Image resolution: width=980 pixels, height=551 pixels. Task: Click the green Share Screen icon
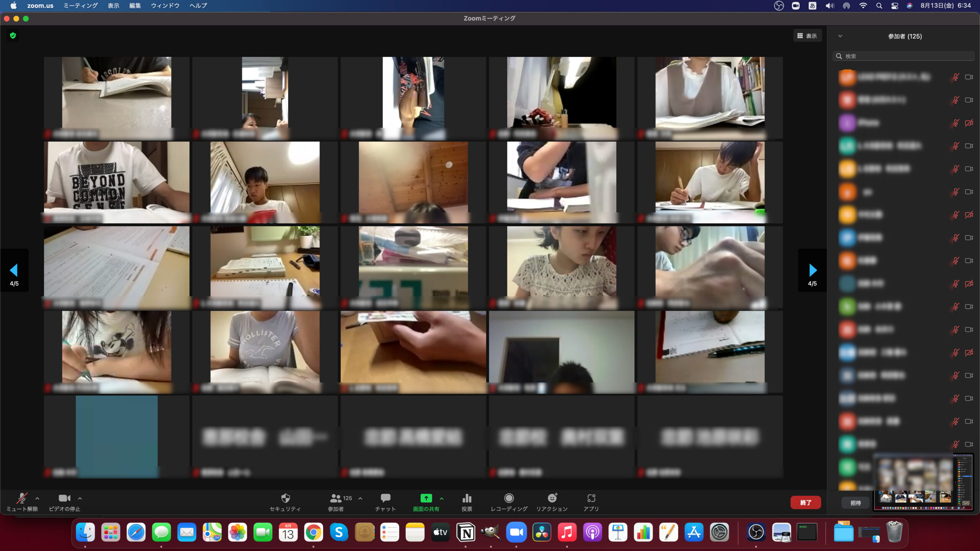(426, 498)
